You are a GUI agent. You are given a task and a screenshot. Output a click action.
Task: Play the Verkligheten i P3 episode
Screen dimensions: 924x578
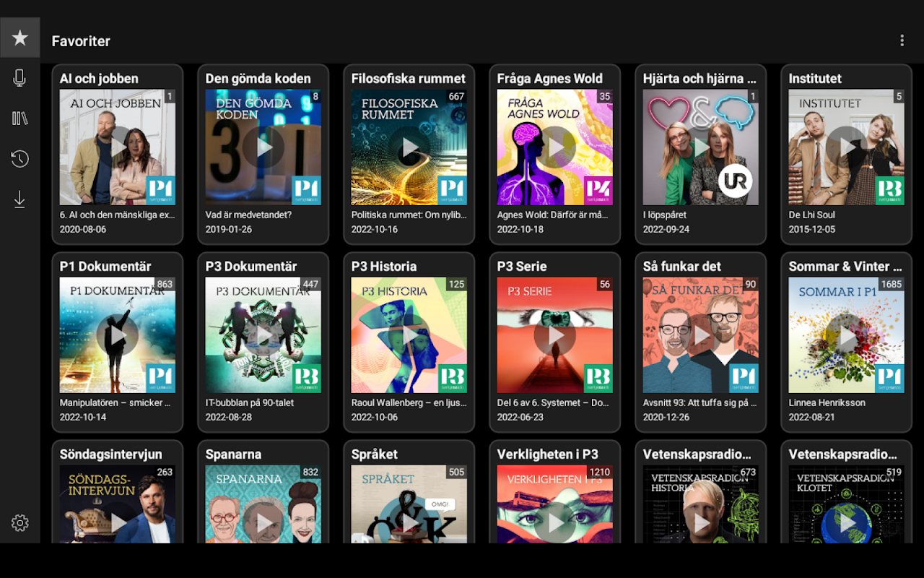coord(555,522)
